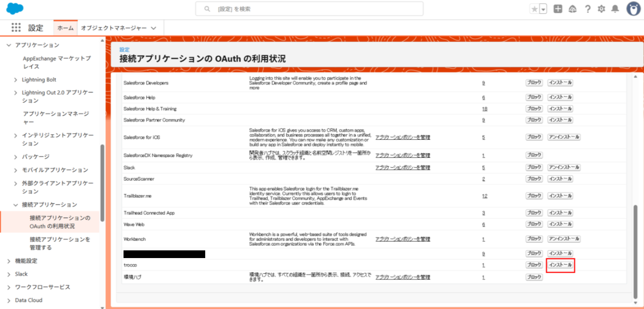Block the Salesforce Developers app

coord(534,83)
